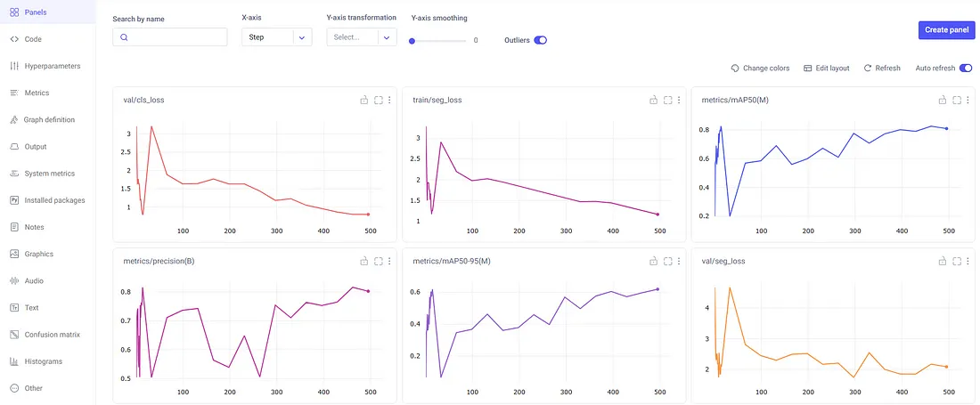Open System metrics in the sidebar
Screen dimensions: 980x405
tap(50, 174)
